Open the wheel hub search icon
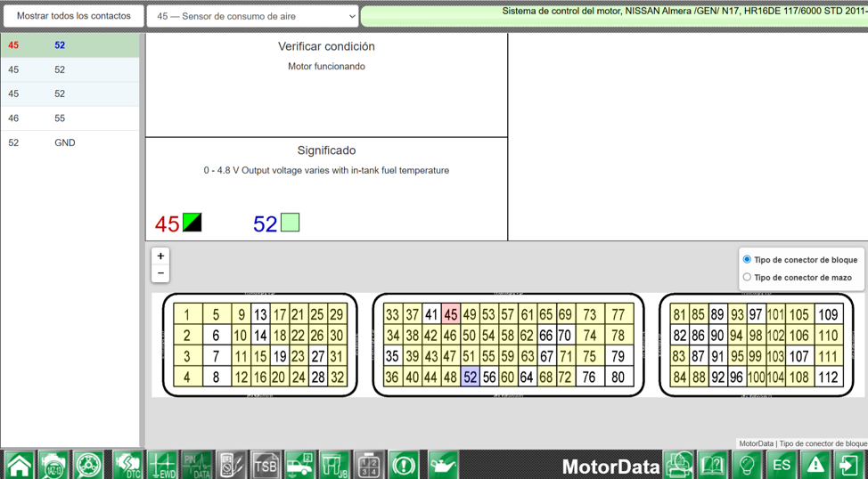868x479 pixels. tap(88, 465)
